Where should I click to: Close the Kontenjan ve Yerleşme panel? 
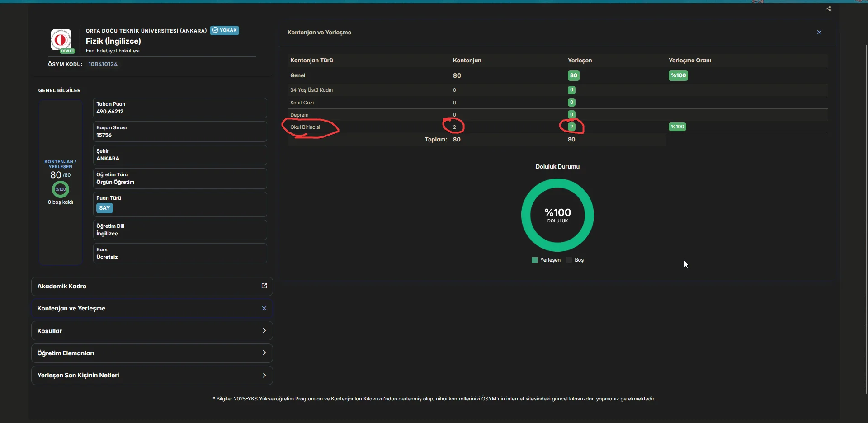(x=819, y=32)
